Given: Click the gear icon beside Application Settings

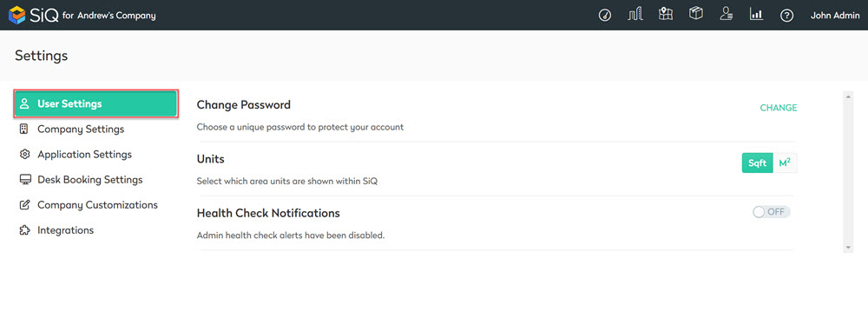Looking at the screenshot, I should tap(24, 154).
